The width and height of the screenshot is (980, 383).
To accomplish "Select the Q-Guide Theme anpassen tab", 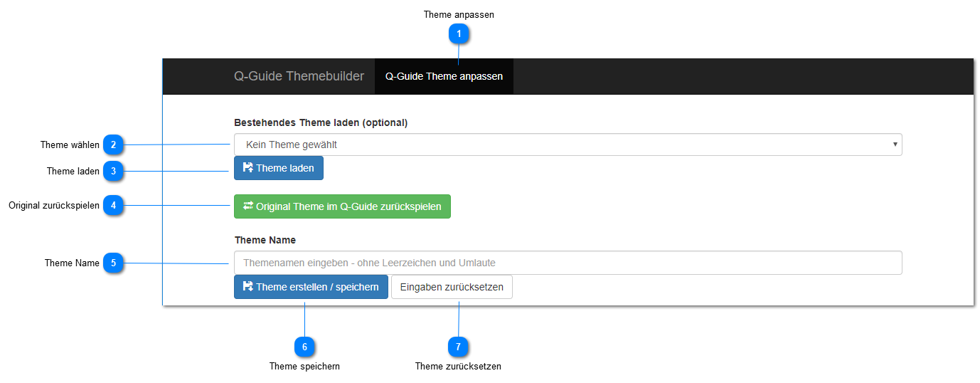I will pyautogui.click(x=444, y=76).
